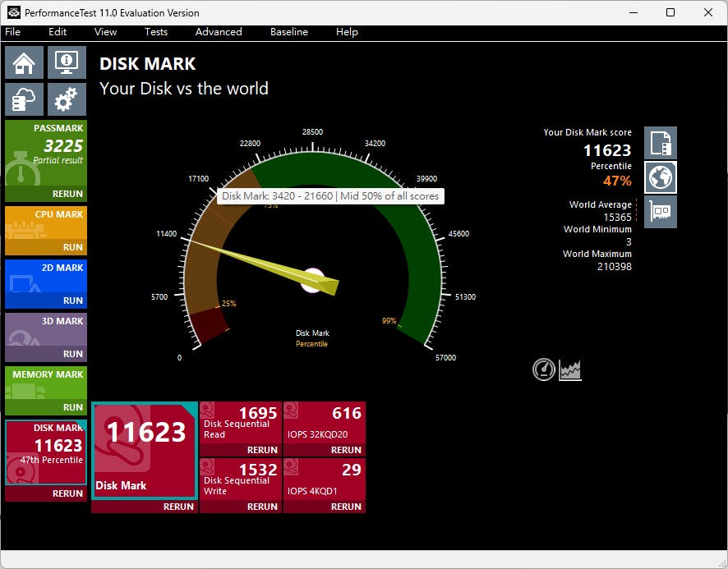Rerun the IOPS 32KQD20 test
The width and height of the screenshot is (728, 569).
(x=346, y=450)
